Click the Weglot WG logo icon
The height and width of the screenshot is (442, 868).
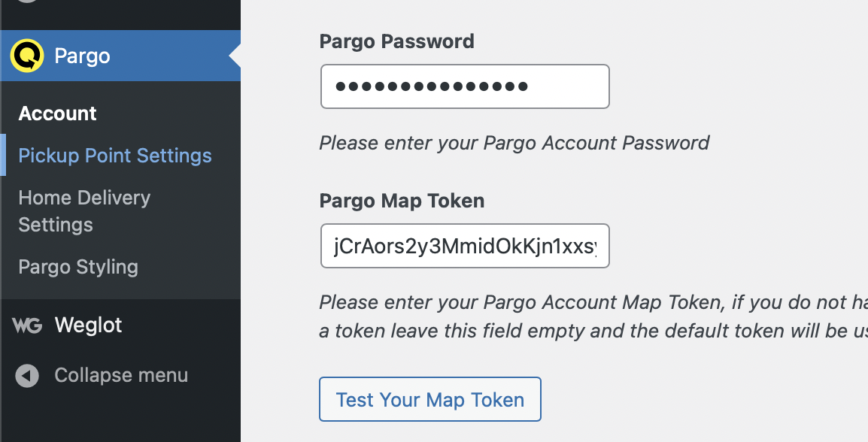pos(27,325)
